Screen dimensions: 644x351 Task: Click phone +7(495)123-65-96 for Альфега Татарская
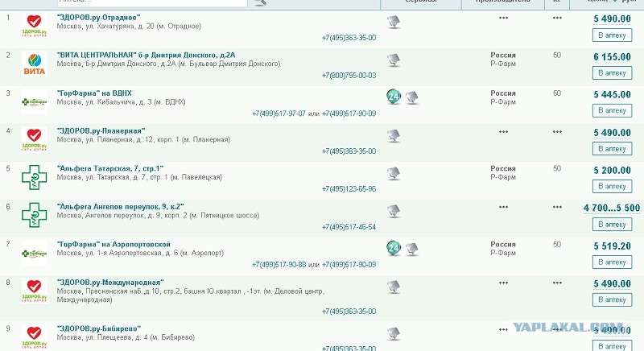coord(349,189)
